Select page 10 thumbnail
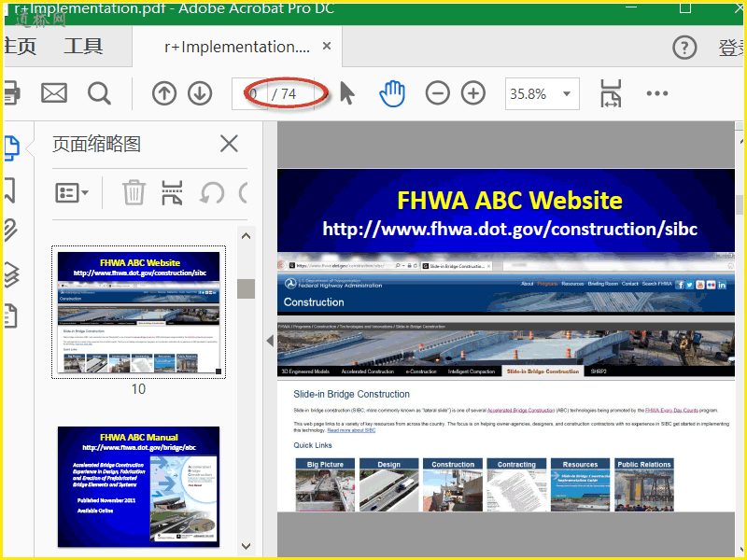Screen dimensions: 747x560 [x=138, y=312]
